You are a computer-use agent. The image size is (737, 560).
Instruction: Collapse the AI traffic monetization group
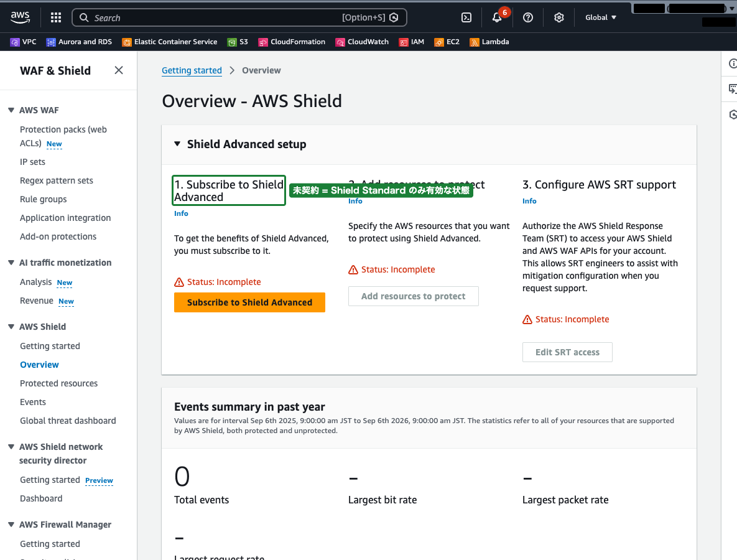click(11, 263)
